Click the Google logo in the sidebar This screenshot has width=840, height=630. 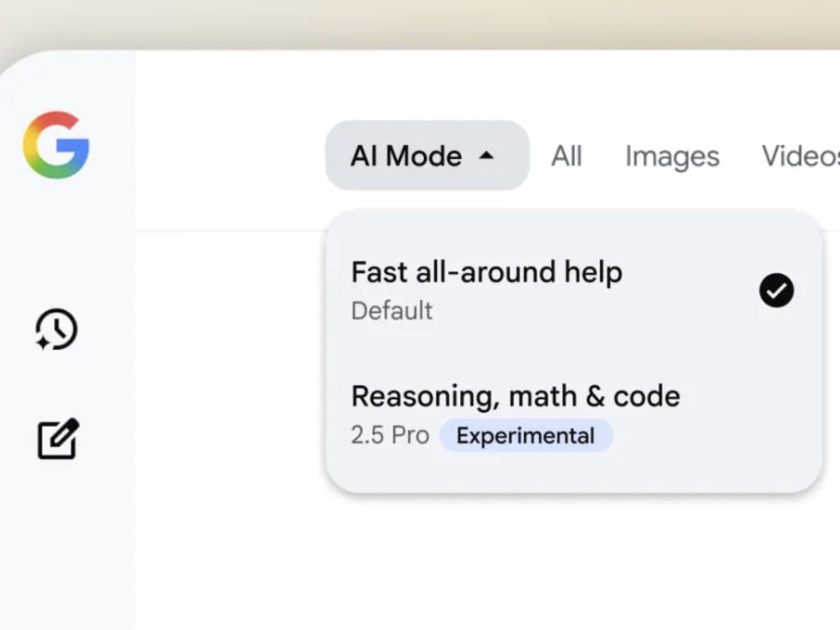tap(56, 145)
